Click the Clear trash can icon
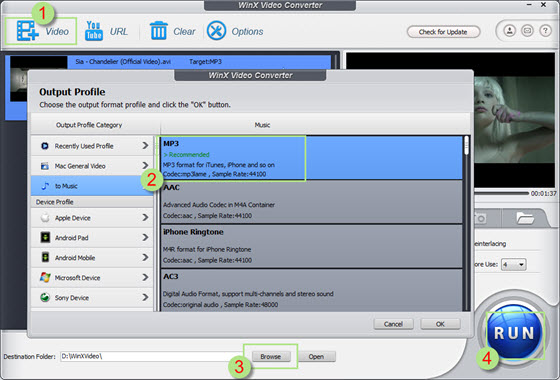560x380 pixels. tap(158, 31)
